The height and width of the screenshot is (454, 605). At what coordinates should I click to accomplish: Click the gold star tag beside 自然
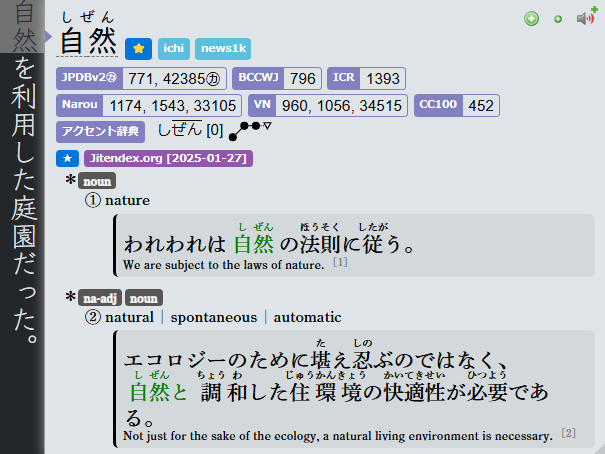(x=139, y=48)
